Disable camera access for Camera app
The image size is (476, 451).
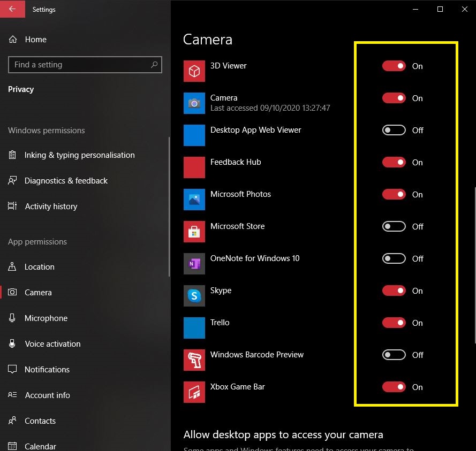[394, 98]
